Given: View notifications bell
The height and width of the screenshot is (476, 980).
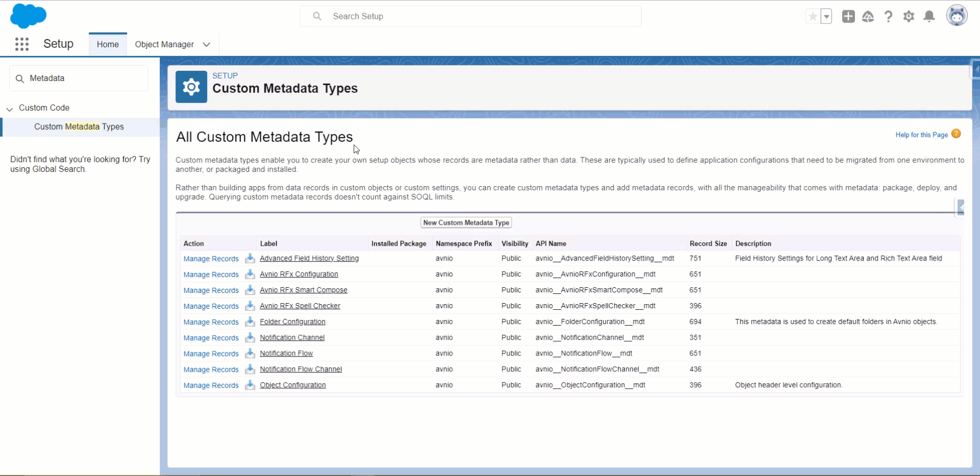Looking at the screenshot, I should (929, 16).
